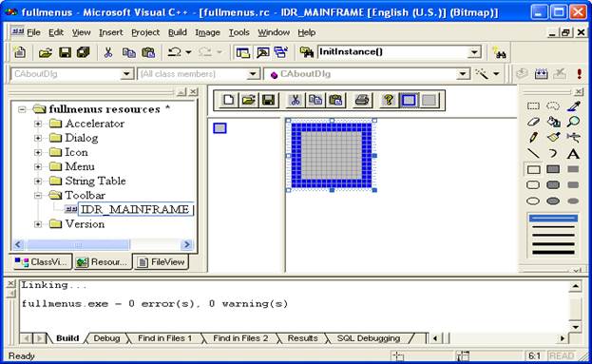The width and height of the screenshot is (592, 364).
Task: Open the All class members dropdown
Action: (x=253, y=73)
